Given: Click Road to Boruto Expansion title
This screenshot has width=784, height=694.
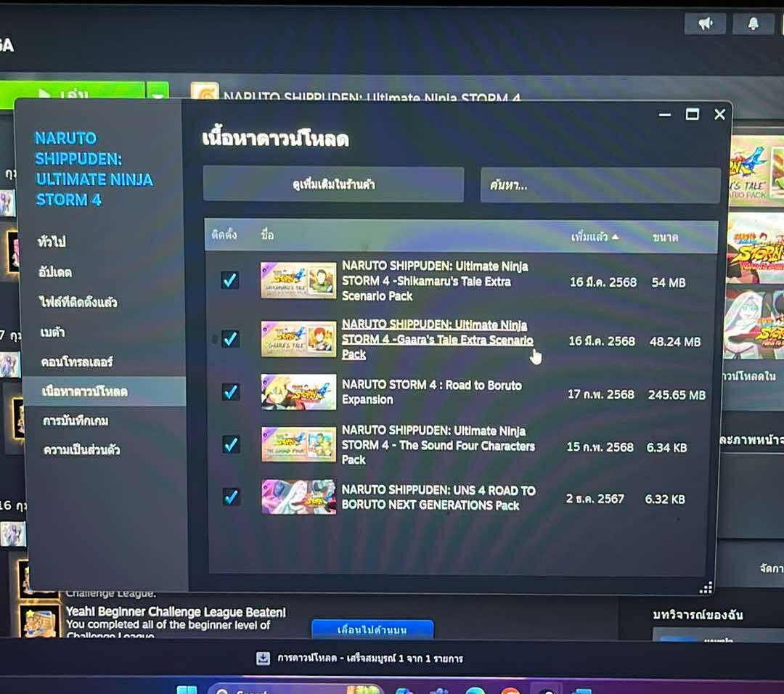Looking at the screenshot, I should pyautogui.click(x=431, y=392).
